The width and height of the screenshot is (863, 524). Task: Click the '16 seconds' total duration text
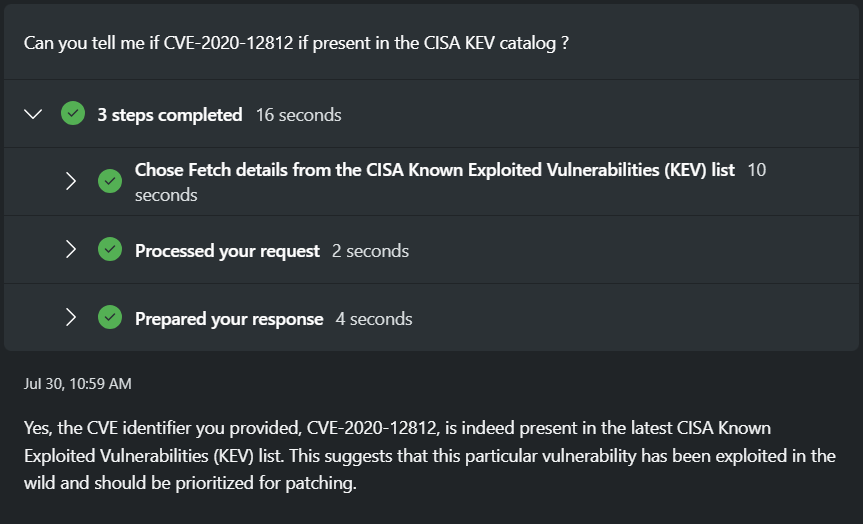(x=298, y=115)
